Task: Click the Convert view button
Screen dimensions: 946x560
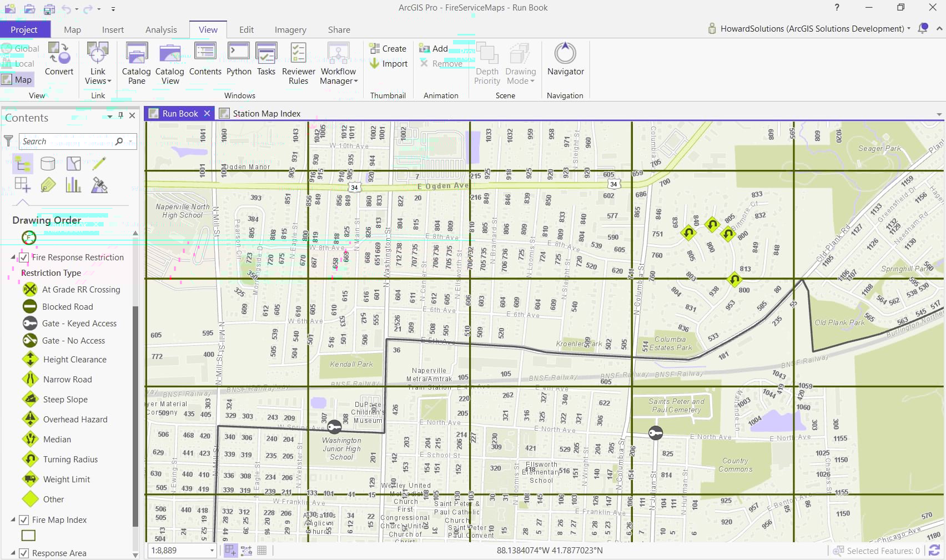Action: (59, 59)
